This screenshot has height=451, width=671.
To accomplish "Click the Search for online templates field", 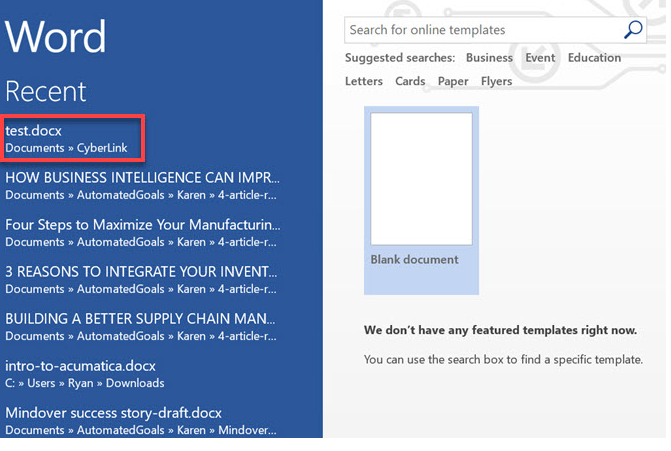I will [x=480, y=30].
